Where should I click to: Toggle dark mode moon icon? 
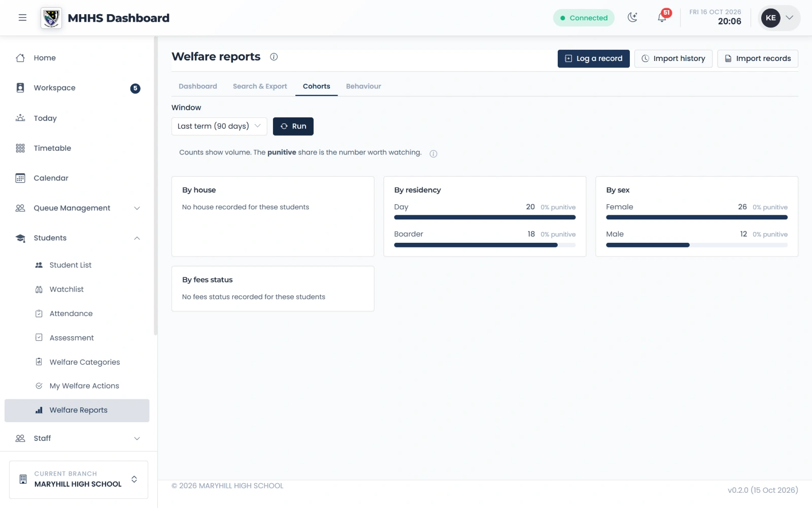(632, 18)
